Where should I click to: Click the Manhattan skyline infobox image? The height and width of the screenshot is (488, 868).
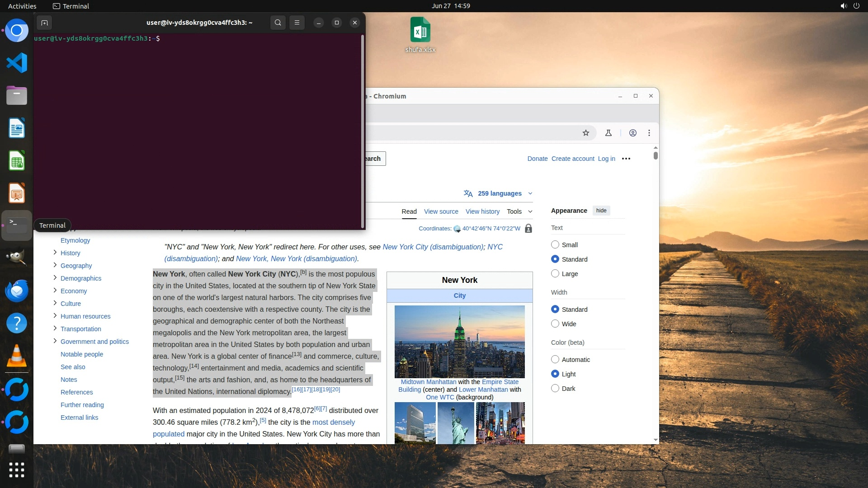459,342
